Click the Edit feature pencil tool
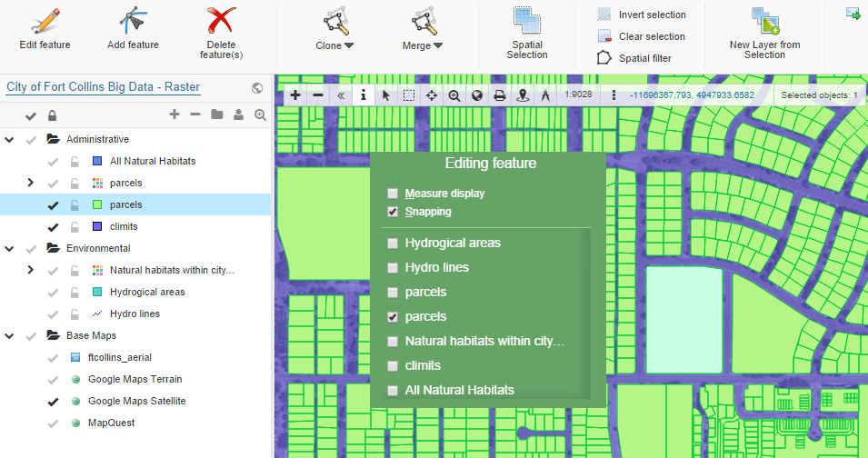868x458 pixels. pyautogui.click(x=45, y=29)
